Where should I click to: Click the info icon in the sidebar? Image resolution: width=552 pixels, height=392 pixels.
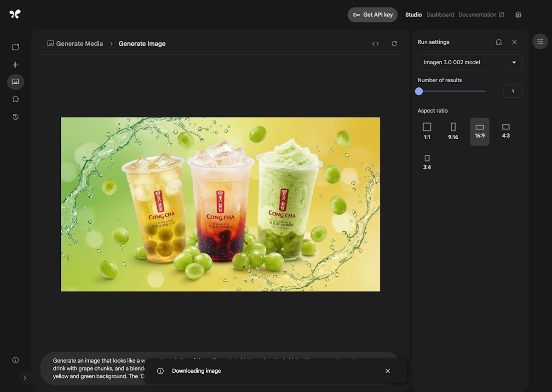[x=16, y=360]
